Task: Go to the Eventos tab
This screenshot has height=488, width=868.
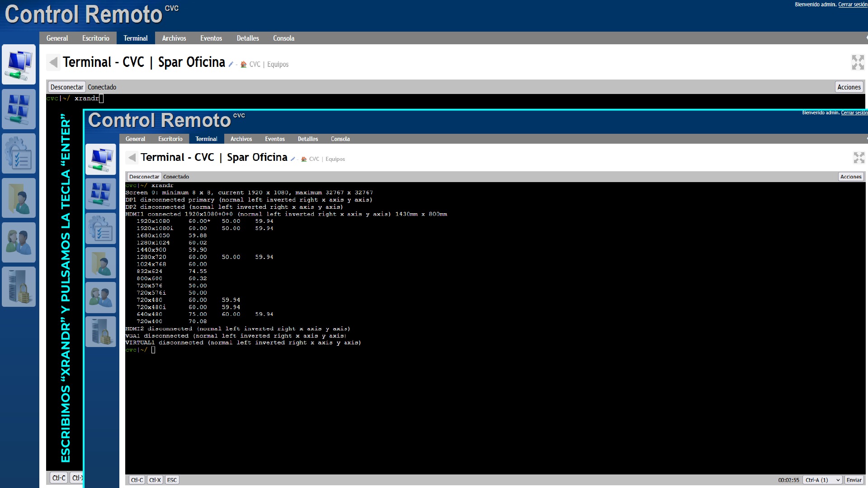Action: click(x=211, y=38)
